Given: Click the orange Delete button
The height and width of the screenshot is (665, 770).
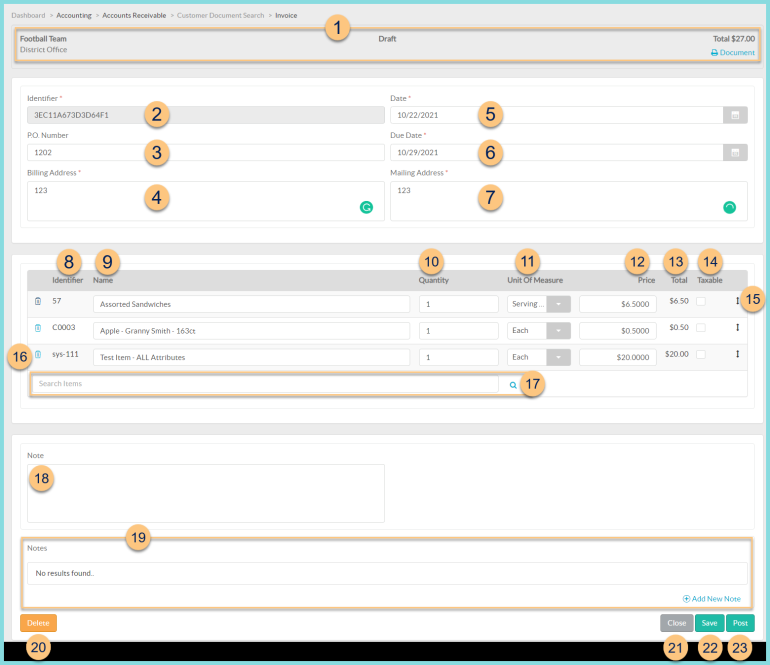Looking at the screenshot, I should tap(38, 623).
